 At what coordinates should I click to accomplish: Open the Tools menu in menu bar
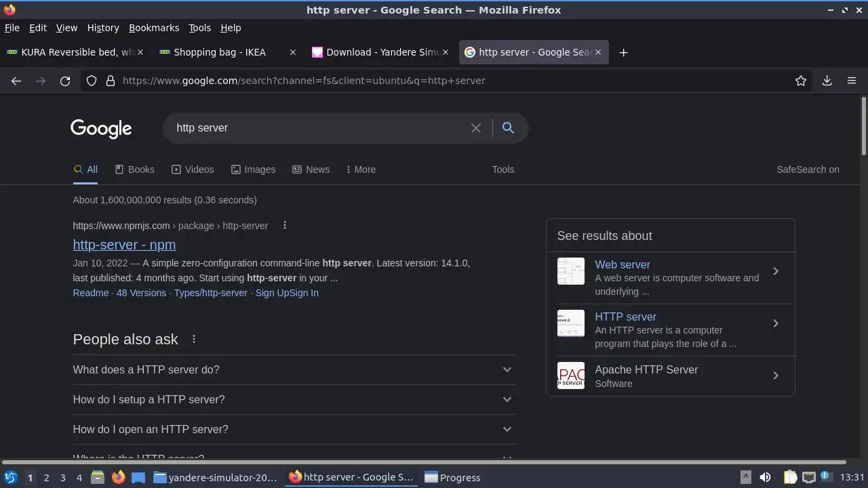pyautogui.click(x=199, y=28)
